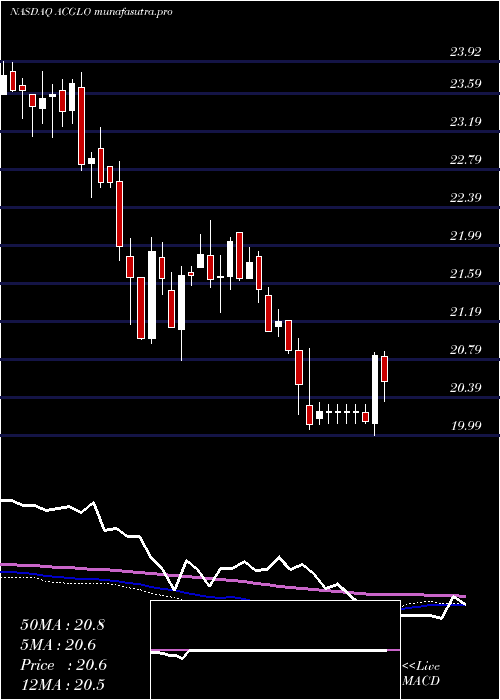Viewport: 500px width, 700px height.
Task: Click the 19.99 price axis label
Action: [466, 425]
